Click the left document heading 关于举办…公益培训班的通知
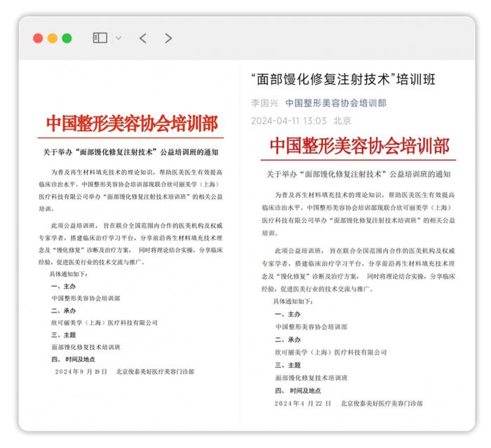 [130, 152]
